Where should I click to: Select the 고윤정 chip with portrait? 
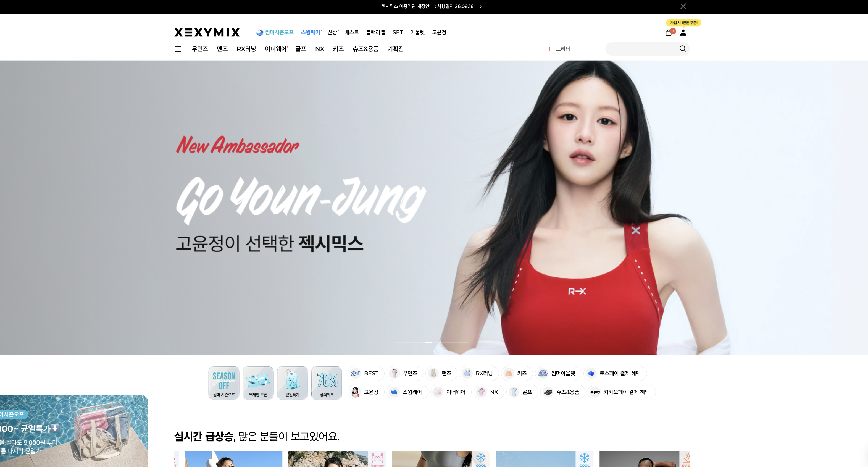(x=366, y=392)
